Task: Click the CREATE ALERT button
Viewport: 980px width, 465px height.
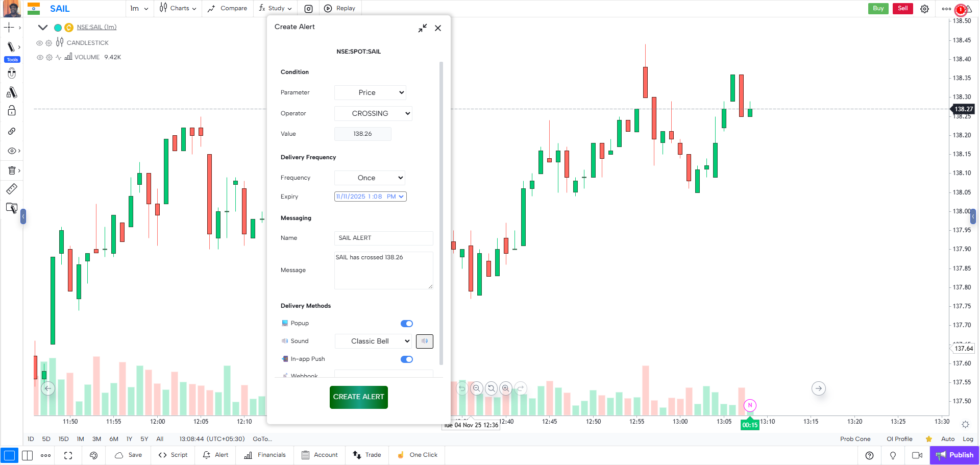Action: tap(359, 397)
